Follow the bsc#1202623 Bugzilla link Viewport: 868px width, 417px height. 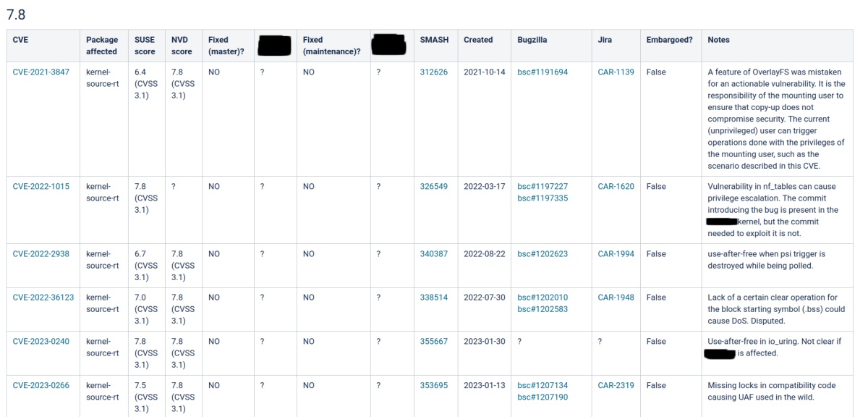[542, 255]
